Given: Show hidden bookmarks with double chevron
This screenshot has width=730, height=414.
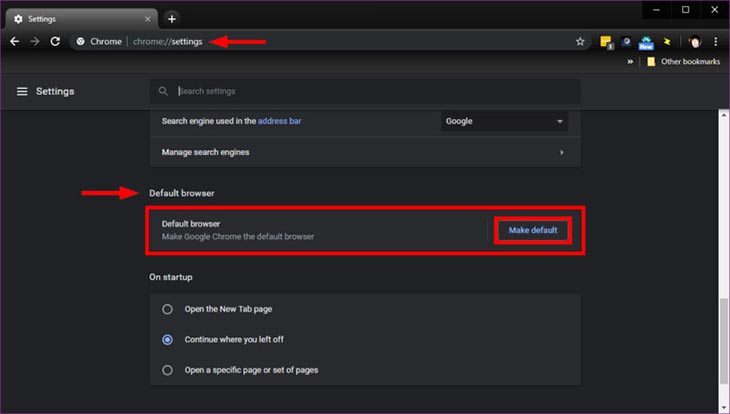Looking at the screenshot, I should (x=631, y=62).
